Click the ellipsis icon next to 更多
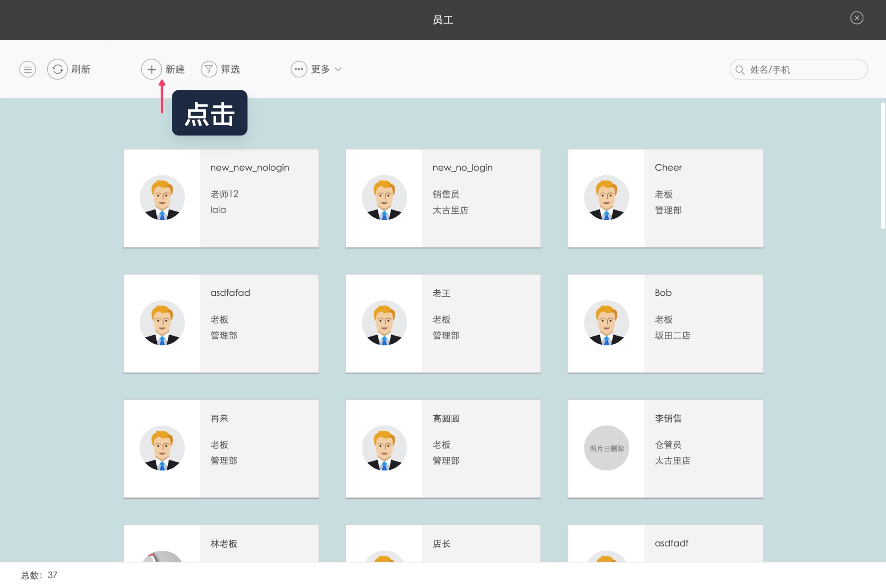The image size is (886, 588). [299, 69]
